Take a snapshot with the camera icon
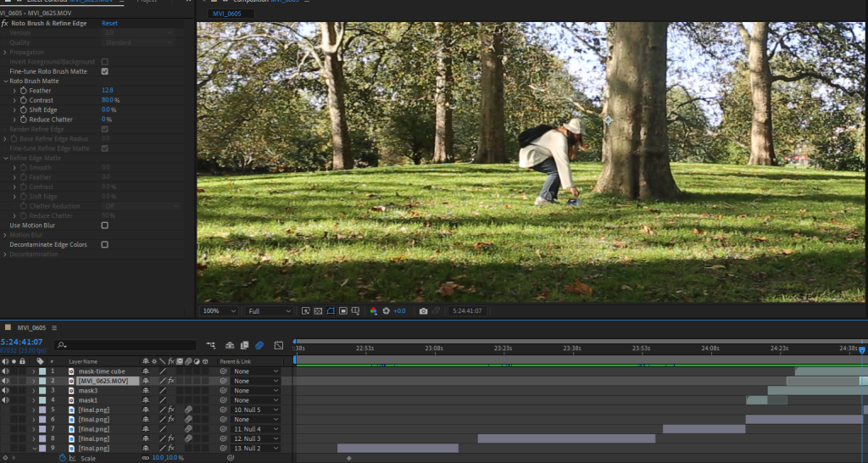The width and height of the screenshot is (868, 463). click(x=424, y=311)
